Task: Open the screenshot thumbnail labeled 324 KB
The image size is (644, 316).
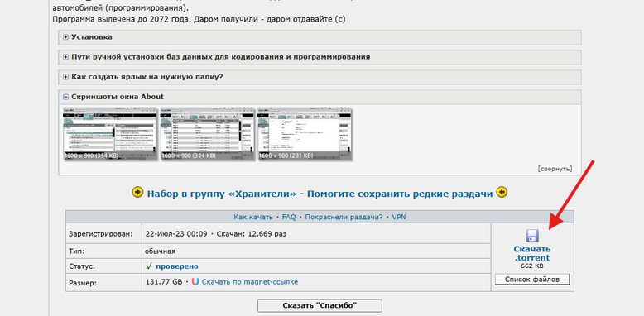Action: pyautogui.click(x=207, y=134)
